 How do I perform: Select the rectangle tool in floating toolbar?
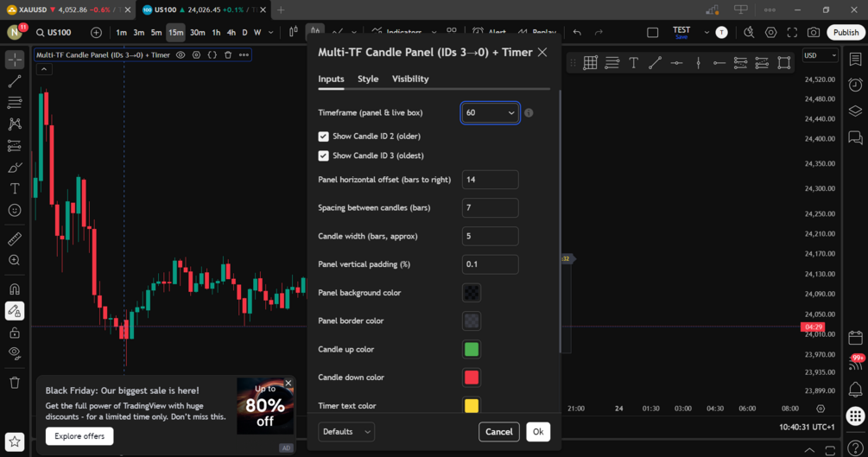coord(784,62)
